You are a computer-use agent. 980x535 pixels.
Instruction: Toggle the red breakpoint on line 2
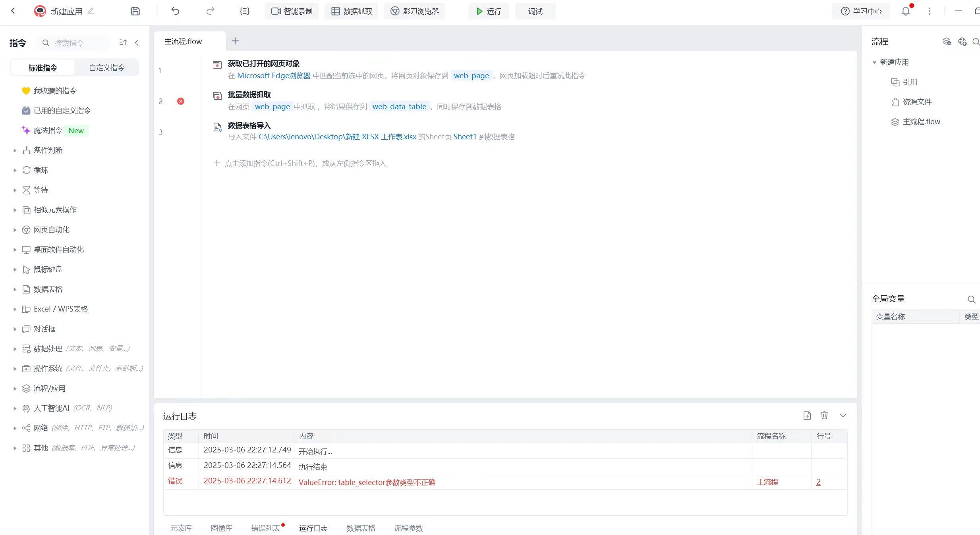pos(181,101)
